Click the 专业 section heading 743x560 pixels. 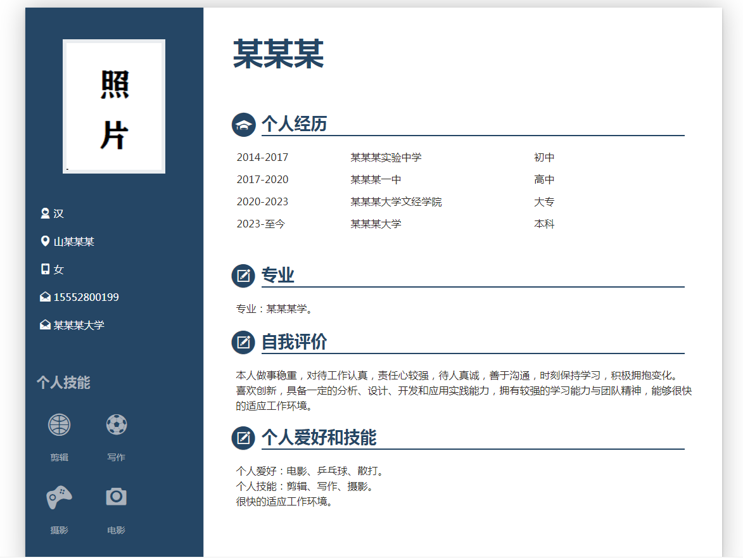point(278,276)
